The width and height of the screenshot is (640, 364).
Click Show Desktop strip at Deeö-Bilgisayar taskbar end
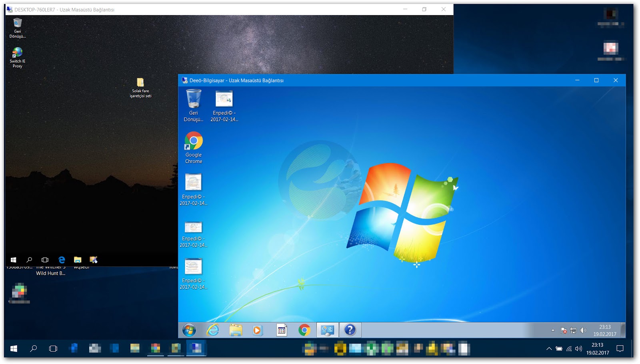click(x=623, y=330)
